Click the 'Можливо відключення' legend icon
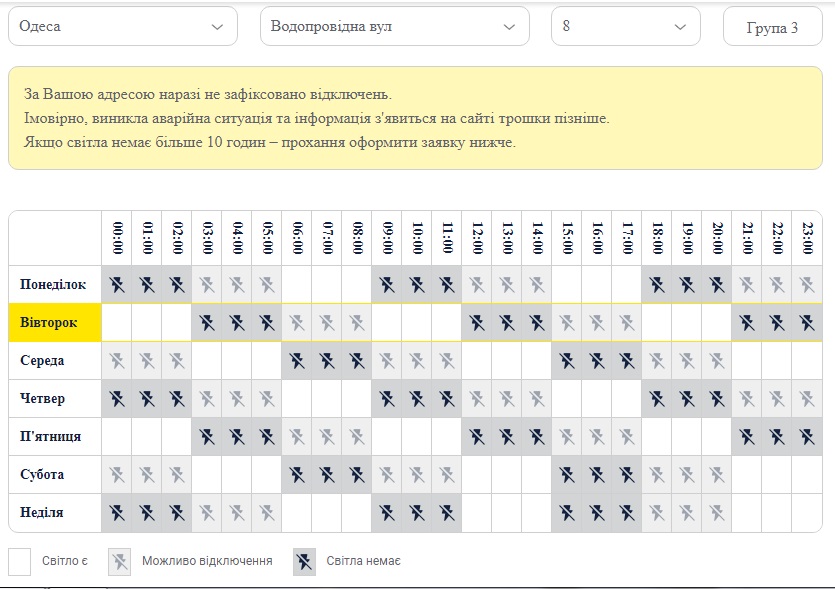835x589 pixels. [x=119, y=561]
